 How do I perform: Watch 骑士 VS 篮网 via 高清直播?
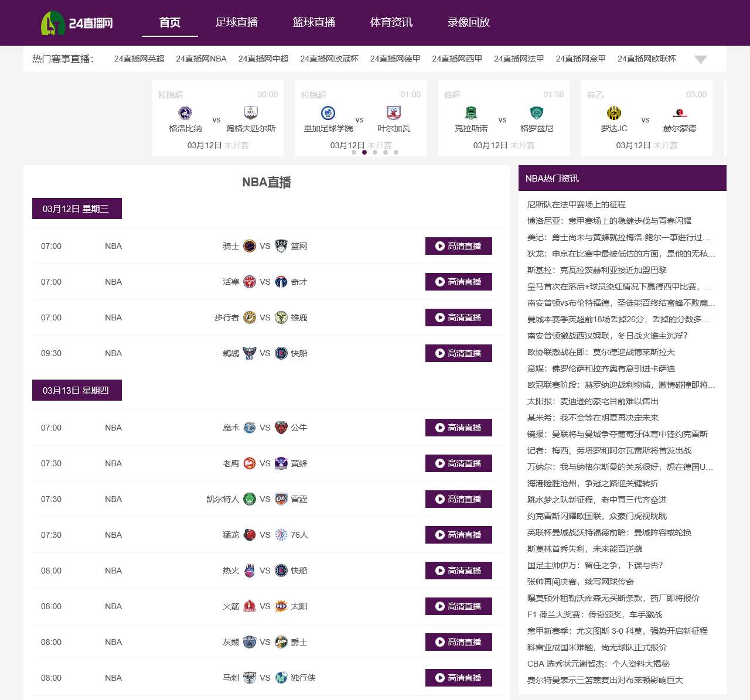click(x=459, y=246)
